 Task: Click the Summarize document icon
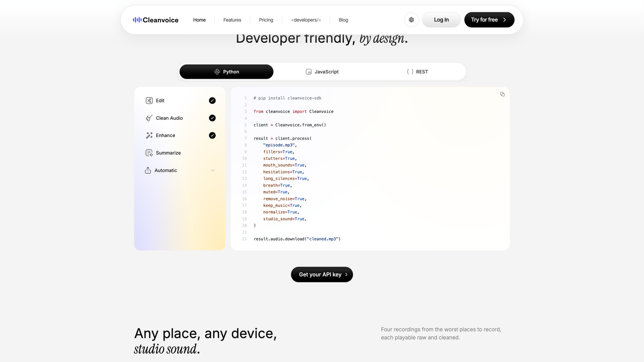point(149,153)
